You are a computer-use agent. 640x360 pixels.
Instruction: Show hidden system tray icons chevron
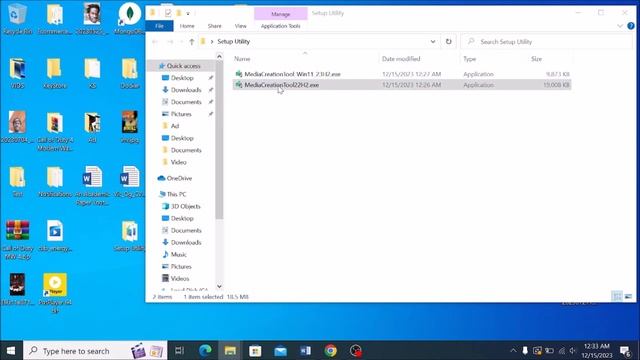point(513,351)
